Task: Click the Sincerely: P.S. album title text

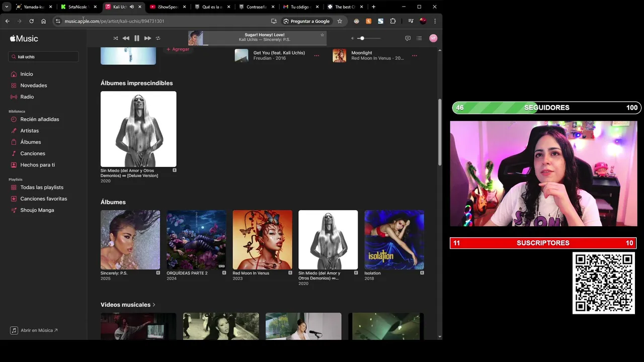Action: 114,273
